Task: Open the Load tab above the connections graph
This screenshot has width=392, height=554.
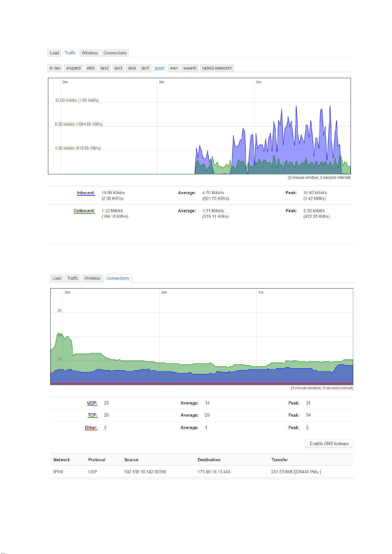Action: click(57, 278)
